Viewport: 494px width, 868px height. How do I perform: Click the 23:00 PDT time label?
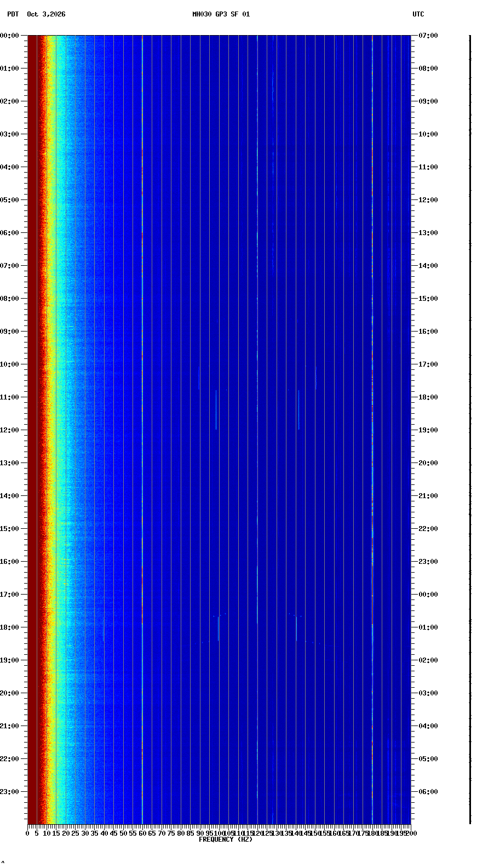point(9,792)
